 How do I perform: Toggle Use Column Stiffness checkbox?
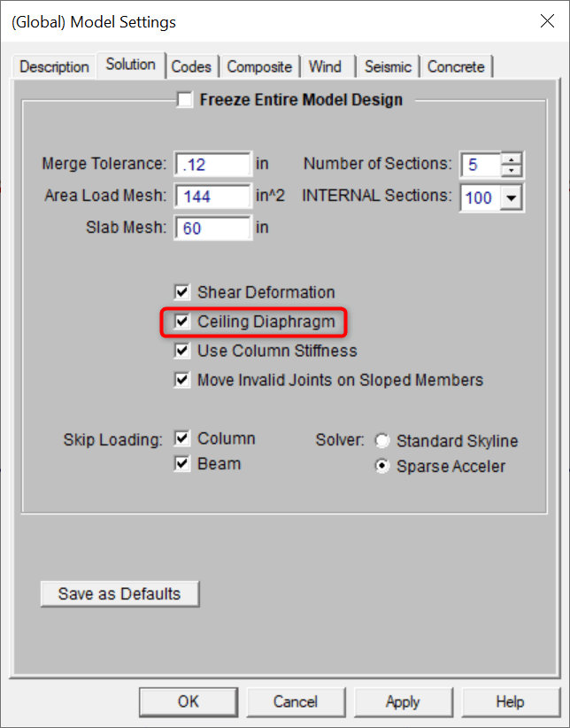click(182, 351)
